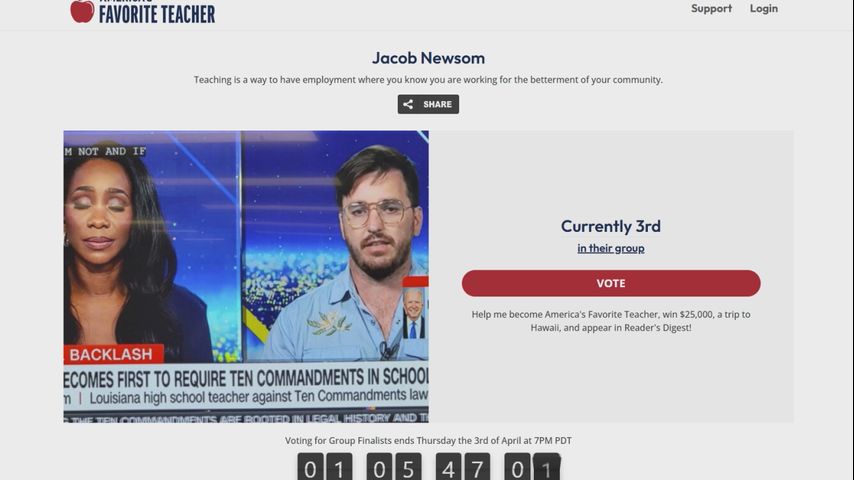Click the Jacob Newsom name heading
The height and width of the screenshot is (480, 854).
pyautogui.click(x=428, y=58)
